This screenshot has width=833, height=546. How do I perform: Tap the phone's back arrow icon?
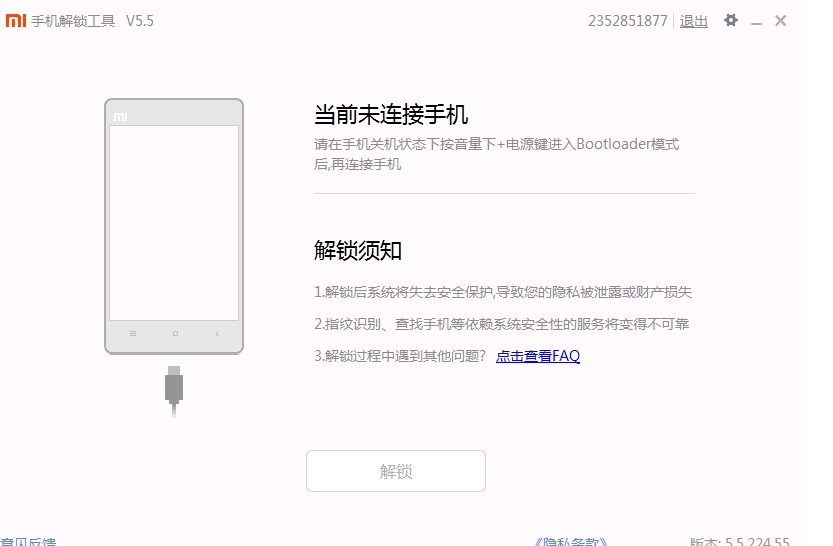217,333
